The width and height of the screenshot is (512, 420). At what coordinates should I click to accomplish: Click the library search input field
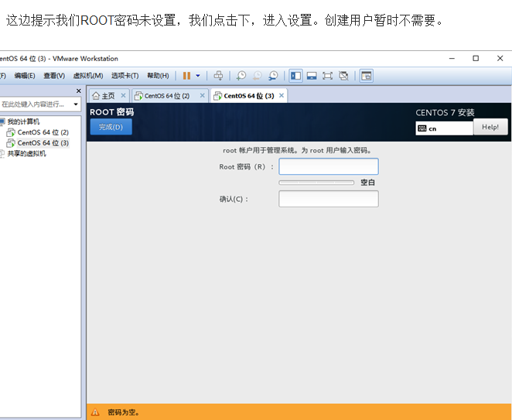(36, 104)
